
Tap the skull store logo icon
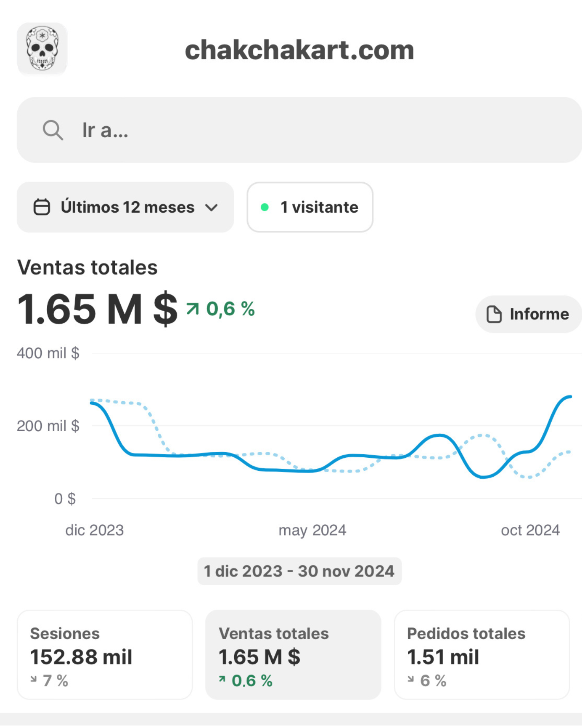[x=42, y=49]
